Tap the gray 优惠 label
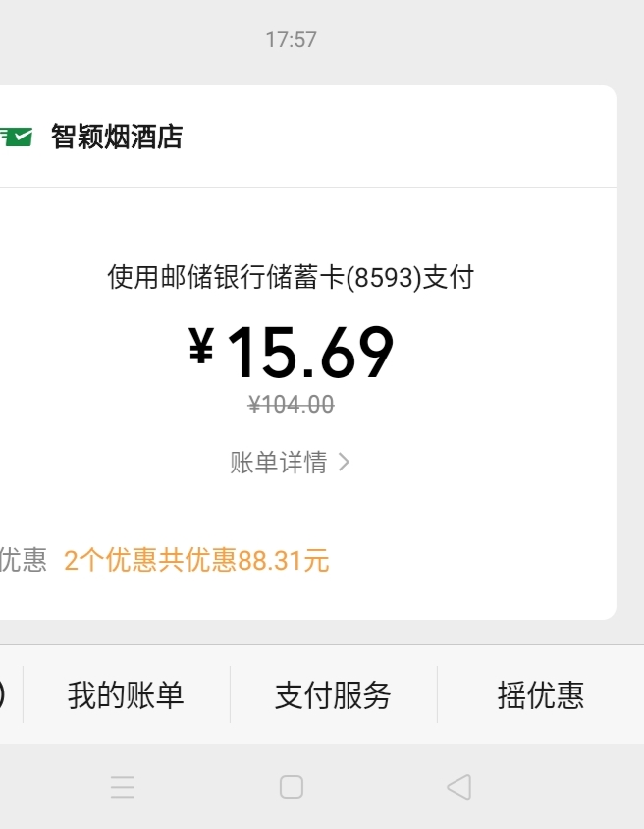The height and width of the screenshot is (829, 644). pyautogui.click(x=22, y=561)
